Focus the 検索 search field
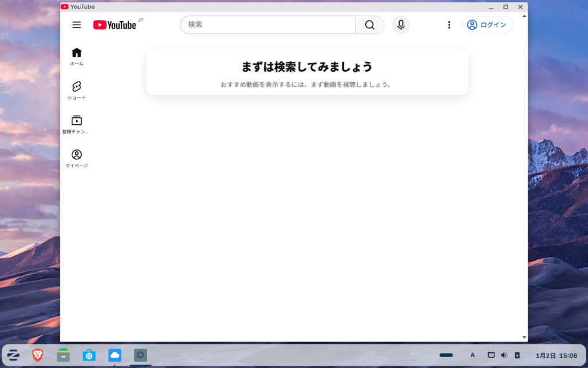Screen dimensions: 588x368 (x=268, y=25)
